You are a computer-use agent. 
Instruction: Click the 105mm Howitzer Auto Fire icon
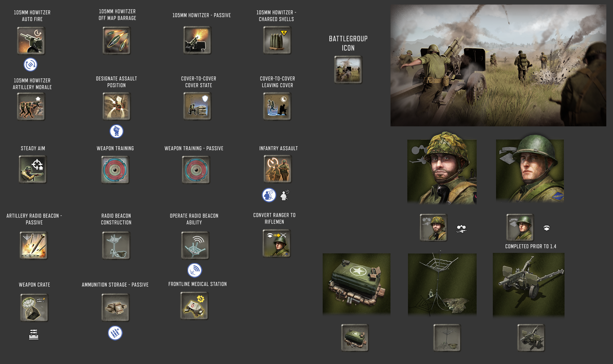(x=31, y=41)
